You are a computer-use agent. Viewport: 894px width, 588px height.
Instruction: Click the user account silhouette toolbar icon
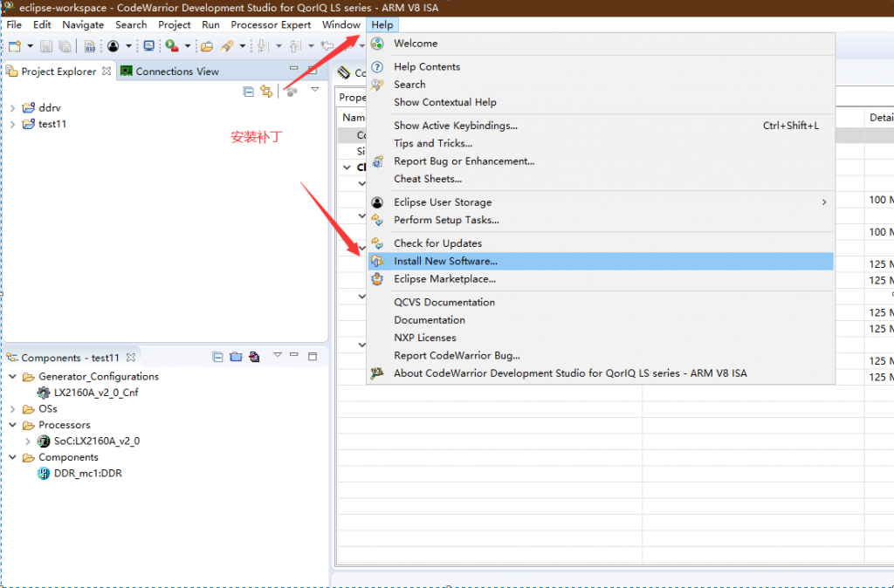pos(113,46)
